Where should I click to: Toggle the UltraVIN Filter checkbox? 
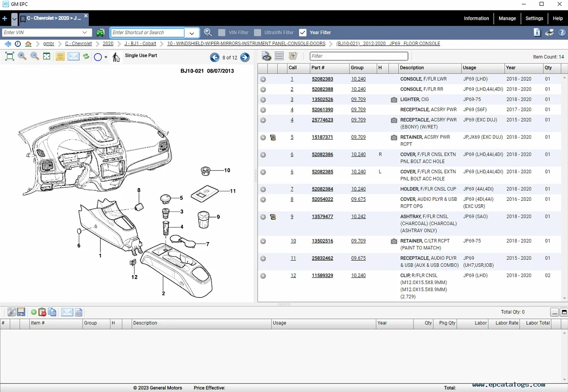pos(257,32)
